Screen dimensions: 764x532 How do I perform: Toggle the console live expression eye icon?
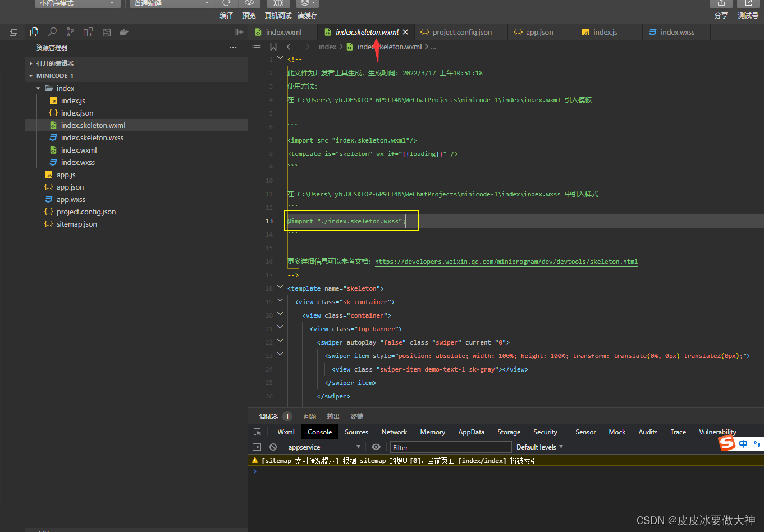376,447
